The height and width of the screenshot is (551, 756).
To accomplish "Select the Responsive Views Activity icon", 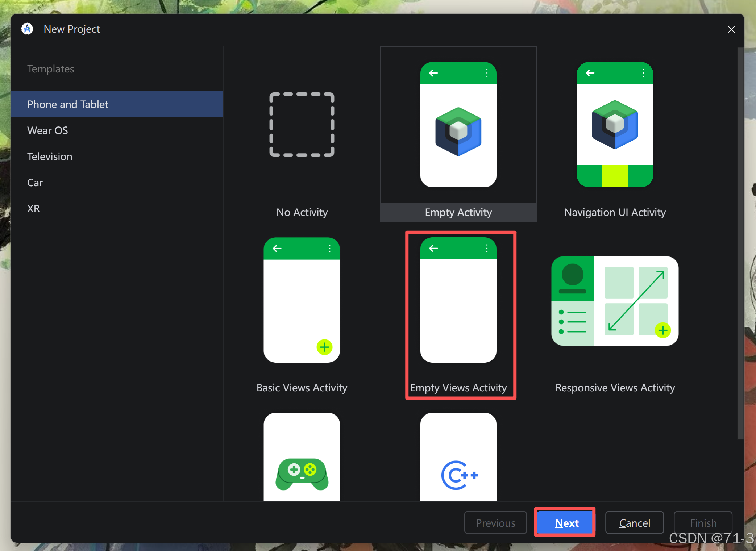I will point(615,301).
